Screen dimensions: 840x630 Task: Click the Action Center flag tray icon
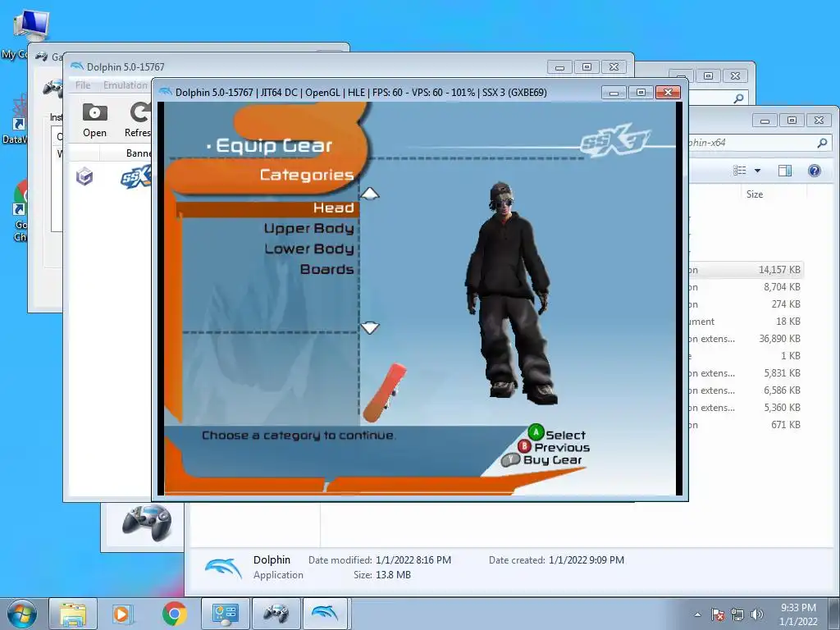[x=718, y=614]
